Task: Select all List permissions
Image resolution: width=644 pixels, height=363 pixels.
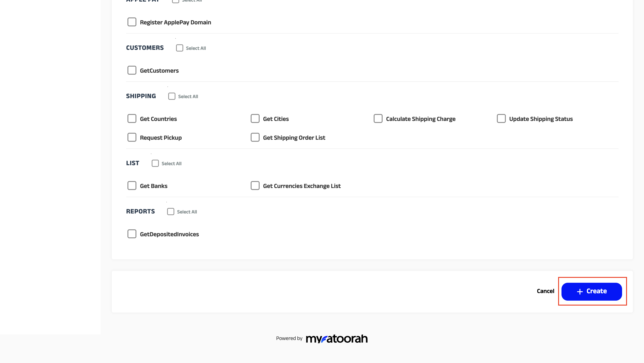Action: [155, 163]
